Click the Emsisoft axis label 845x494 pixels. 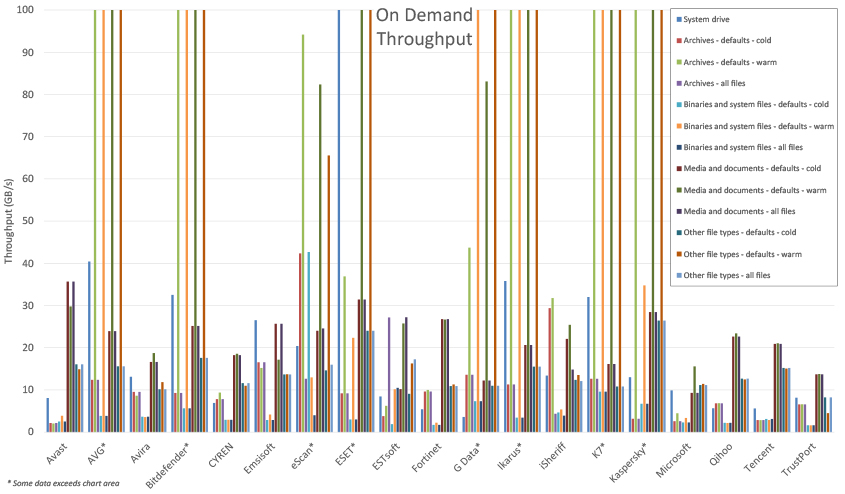(260, 458)
